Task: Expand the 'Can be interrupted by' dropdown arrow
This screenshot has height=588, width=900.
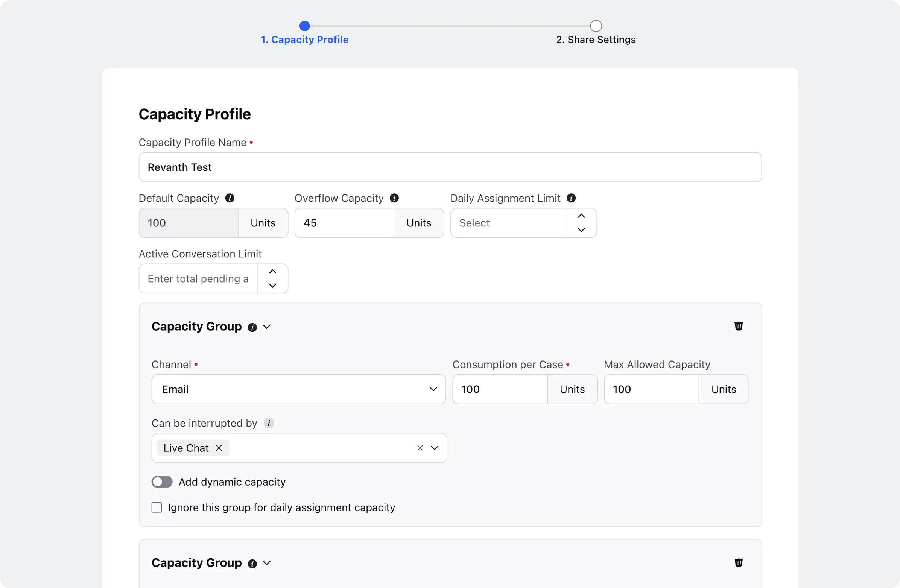Action: pyautogui.click(x=435, y=448)
